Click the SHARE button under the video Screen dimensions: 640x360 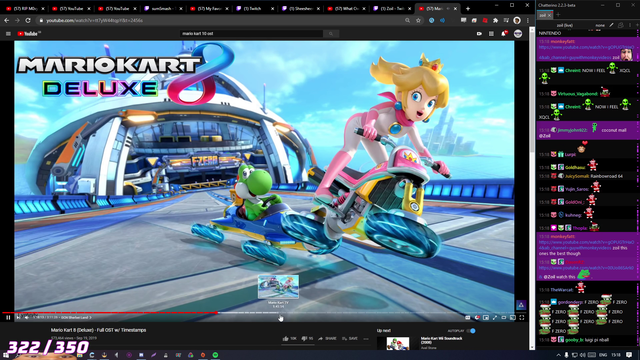click(x=327, y=338)
